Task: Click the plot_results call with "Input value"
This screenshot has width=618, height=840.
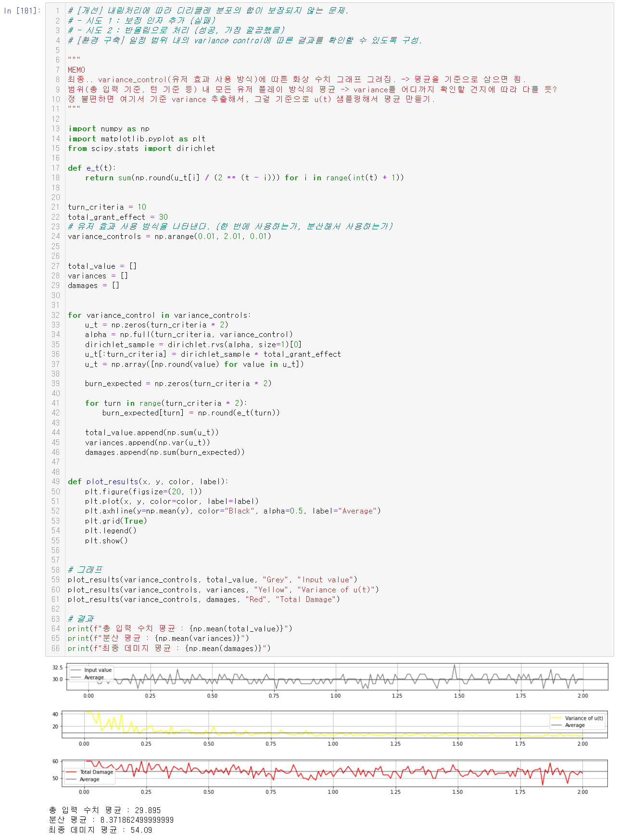Action: coord(213,580)
